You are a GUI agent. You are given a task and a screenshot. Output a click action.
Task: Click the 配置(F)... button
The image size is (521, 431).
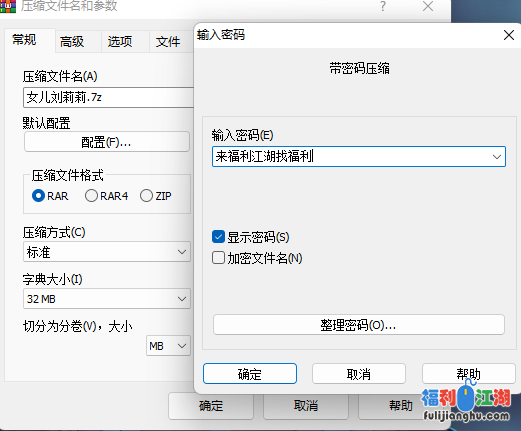[x=107, y=142]
